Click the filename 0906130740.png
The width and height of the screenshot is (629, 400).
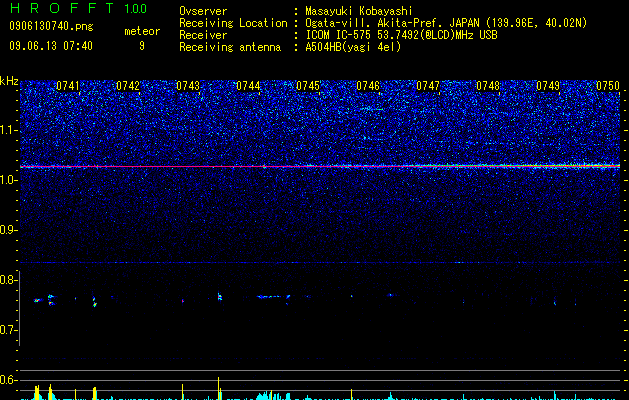tap(51, 26)
